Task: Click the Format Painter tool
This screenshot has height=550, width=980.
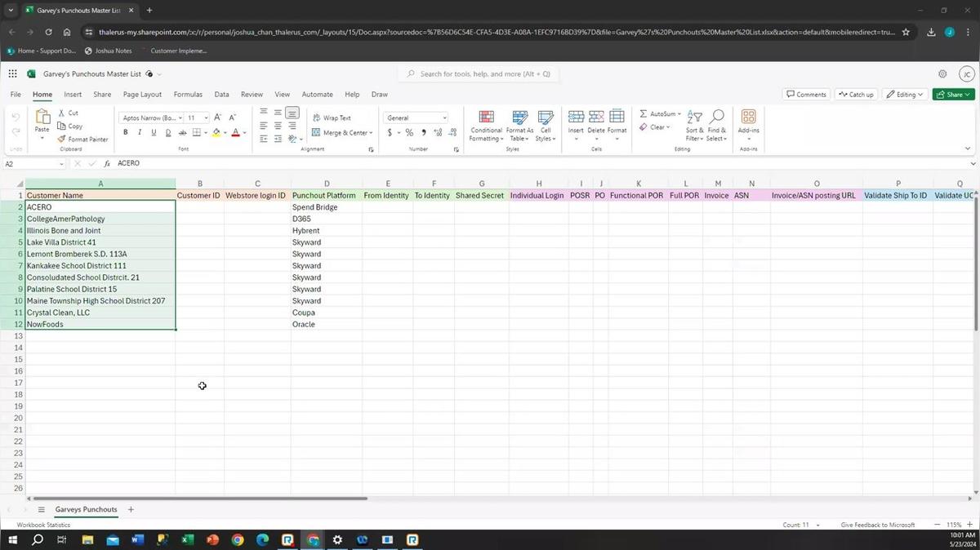Action: [82, 140]
